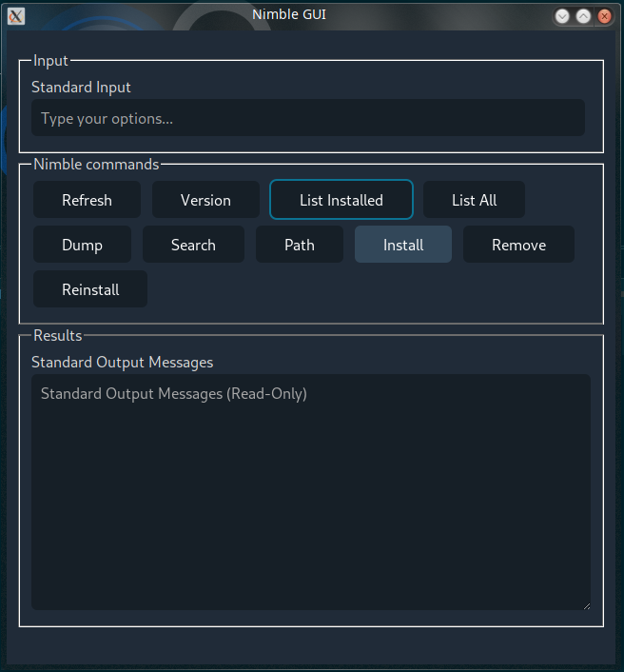Screen dimensions: 624x672
Task: Click the Standard Output Messages label
Action: point(122,362)
